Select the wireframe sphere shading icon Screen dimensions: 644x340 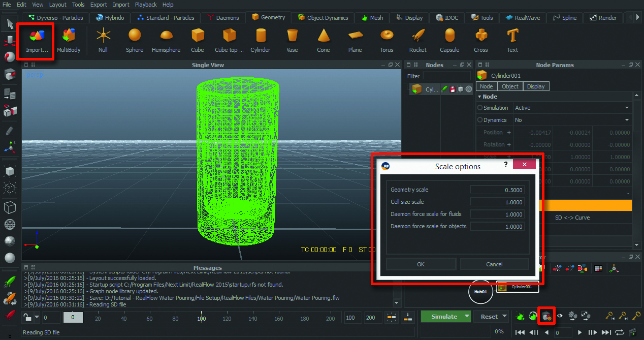pyautogui.click(x=10, y=224)
